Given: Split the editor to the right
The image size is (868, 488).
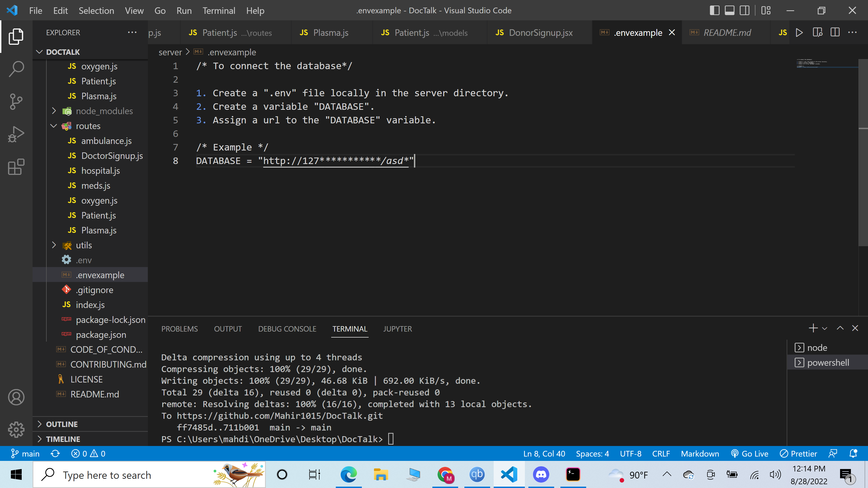Looking at the screenshot, I should tap(835, 32).
